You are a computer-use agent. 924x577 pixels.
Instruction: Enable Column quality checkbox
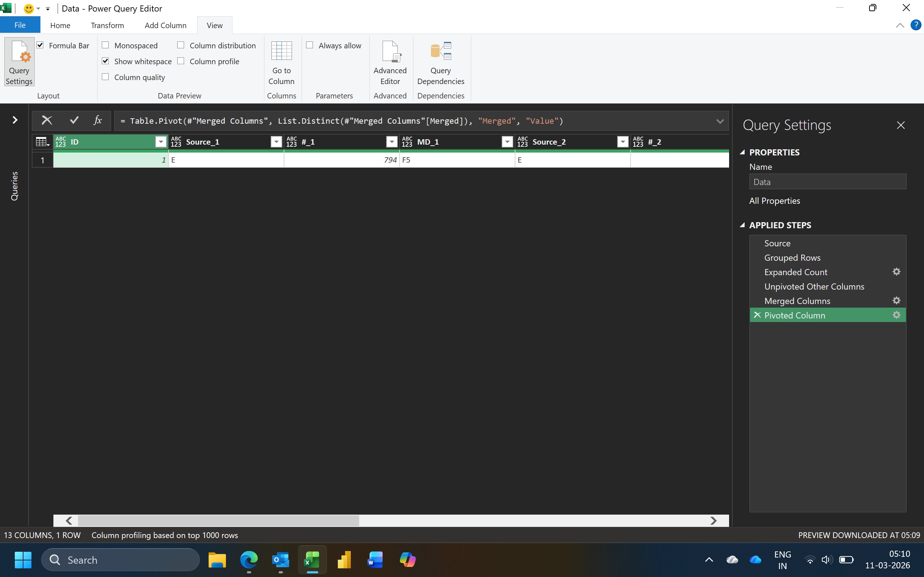105,77
